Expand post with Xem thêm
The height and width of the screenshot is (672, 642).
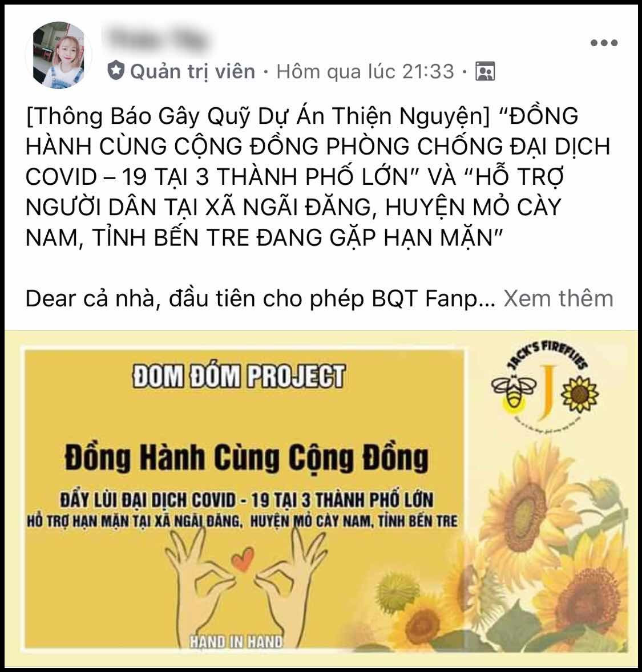point(558,298)
